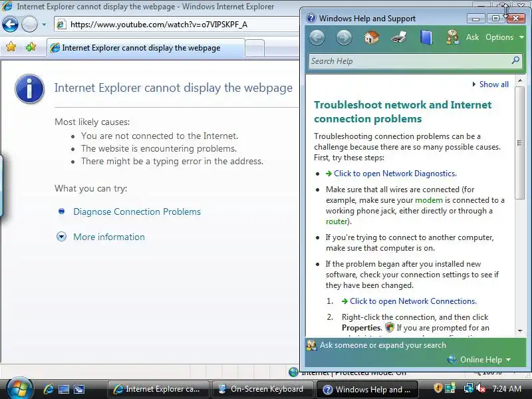This screenshot has width=532, height=399.
Task: Click the muted volume speaker tray icon
Action: 481,388
